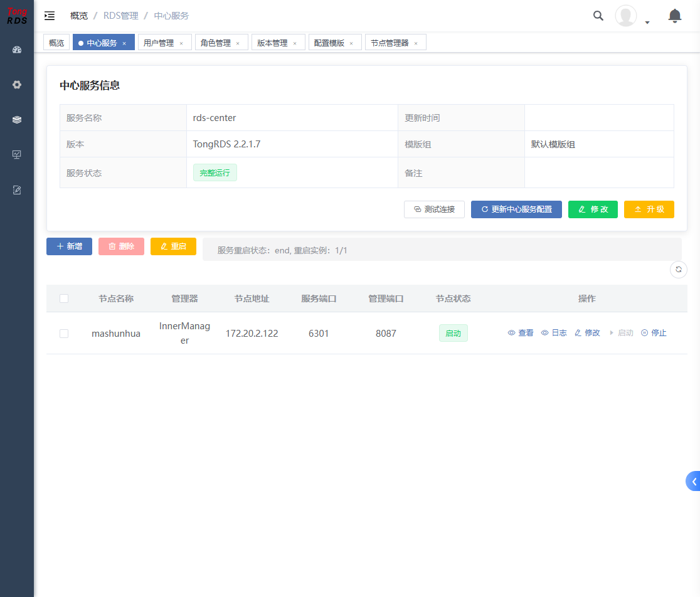
Task: Click the green 修改 button
Action: pos(593,209)
